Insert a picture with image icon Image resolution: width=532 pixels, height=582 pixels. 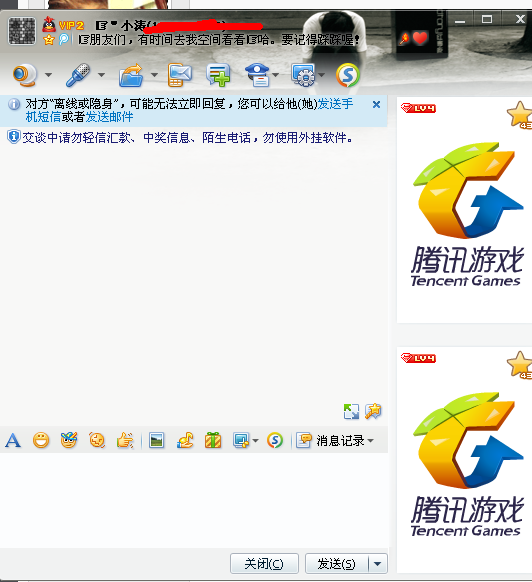156,441
